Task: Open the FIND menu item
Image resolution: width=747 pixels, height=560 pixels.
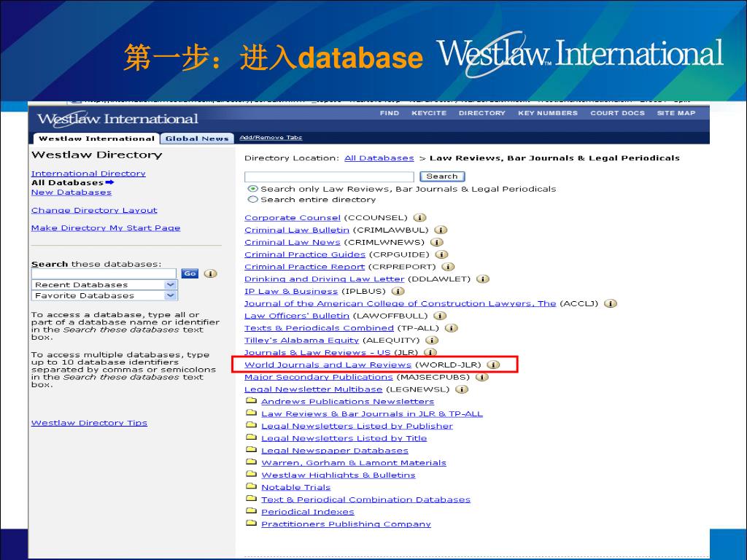Action: (390, 113)
